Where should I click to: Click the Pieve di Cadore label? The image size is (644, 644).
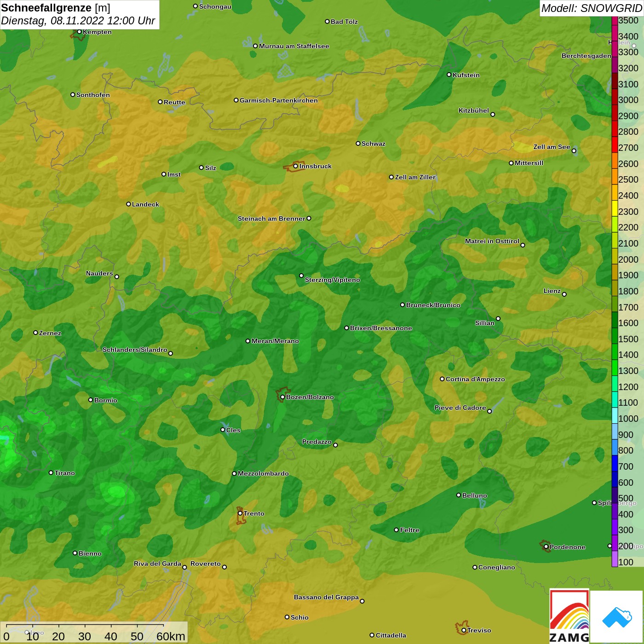pyautogui.click(x=460, y=408)
